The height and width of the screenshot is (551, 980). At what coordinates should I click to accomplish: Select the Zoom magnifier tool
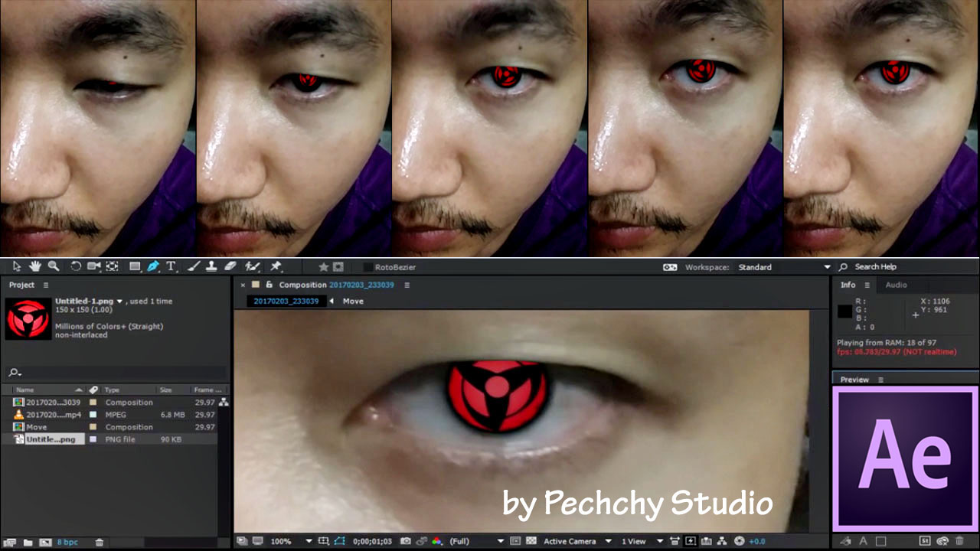click(x=54, y=266)
